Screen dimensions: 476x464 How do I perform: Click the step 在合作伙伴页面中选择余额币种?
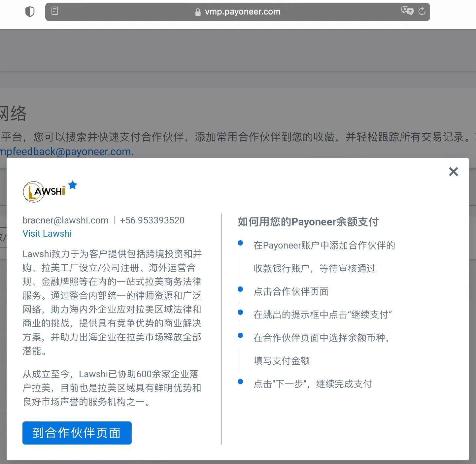(x=321, y=338)
